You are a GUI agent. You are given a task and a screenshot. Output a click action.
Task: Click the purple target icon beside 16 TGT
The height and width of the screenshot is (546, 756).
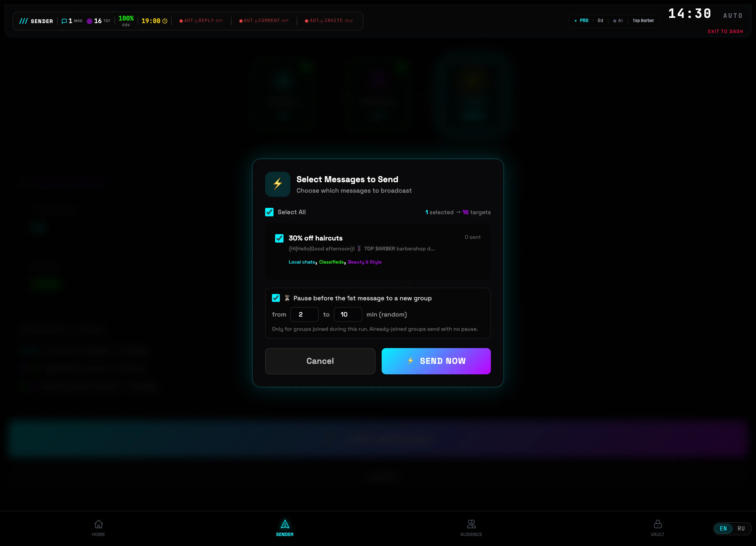[89, 21]
